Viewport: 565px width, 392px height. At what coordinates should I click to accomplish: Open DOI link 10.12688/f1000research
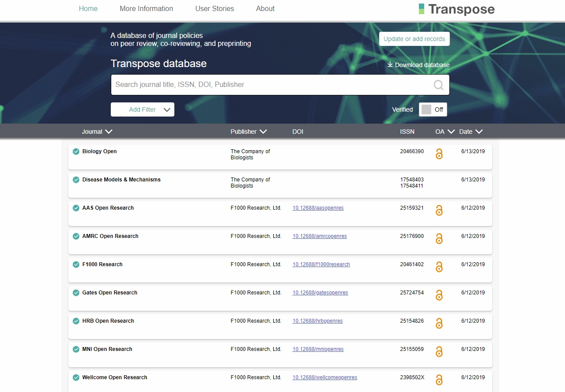(x=321, y=264)
